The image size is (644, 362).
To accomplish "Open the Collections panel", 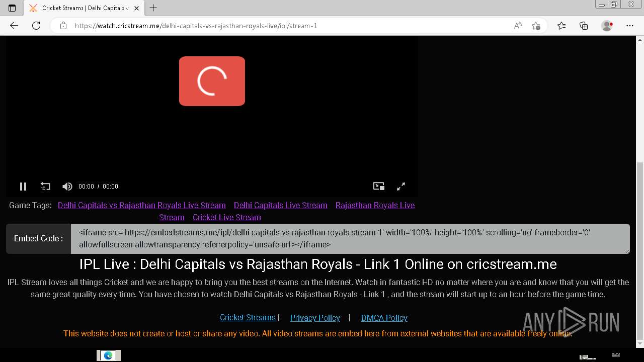I will coord(584,26).
